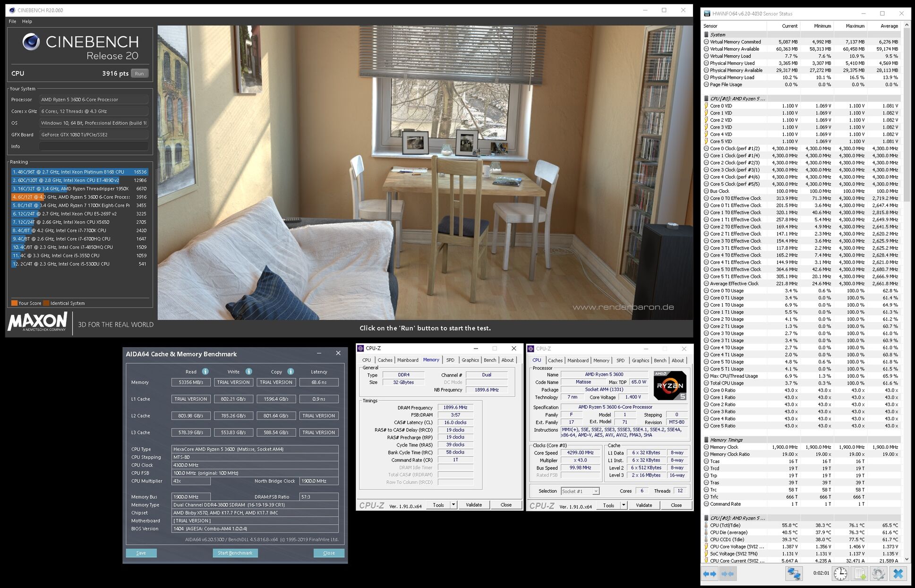This screenshot has width=915, height=588.
Task: Click the Run button in Cinebench
Action: pyautogui.click(x=139, y=73)
